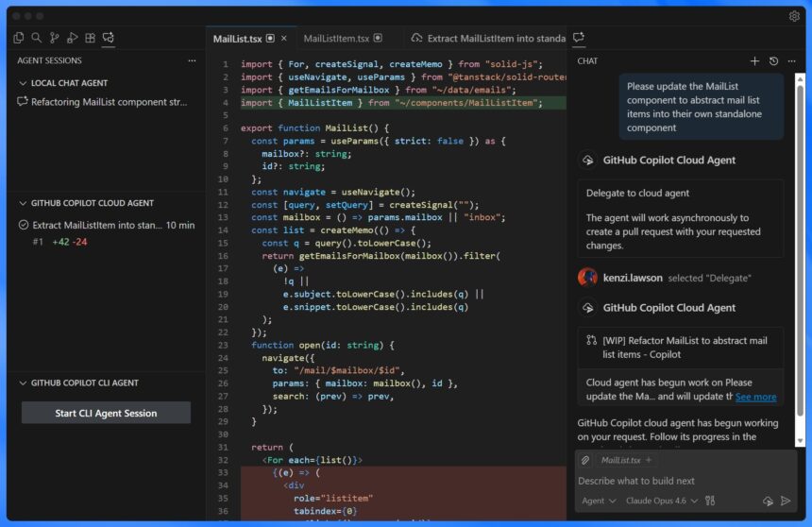Click the chat icon beside Refactoring MailList session
The height and width of the screenshot is (527, 812).
pyautogui.click(x=23, y=102)
